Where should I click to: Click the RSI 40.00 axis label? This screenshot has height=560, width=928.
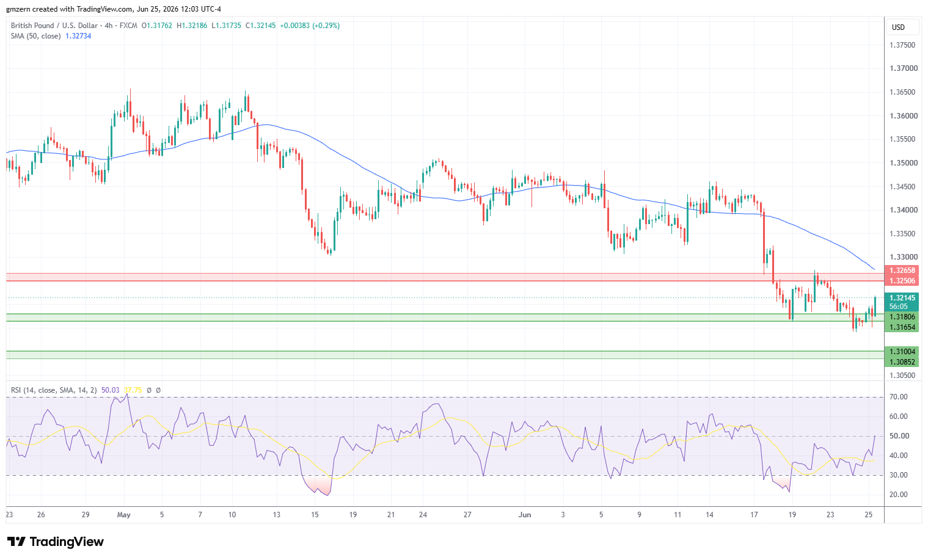(899, 456)
